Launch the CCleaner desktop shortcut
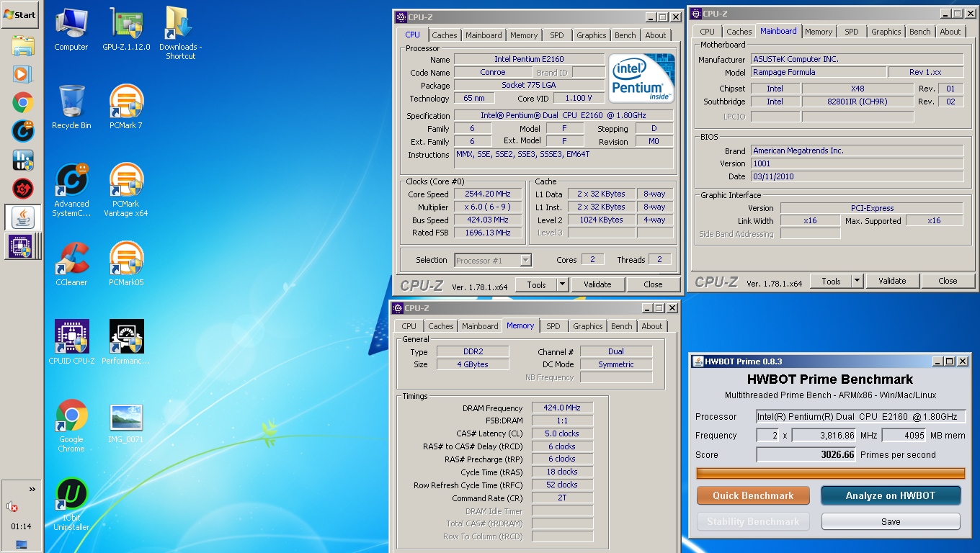Image resolution: width=980 pixels, height=553 pixels. pos(71,264)
